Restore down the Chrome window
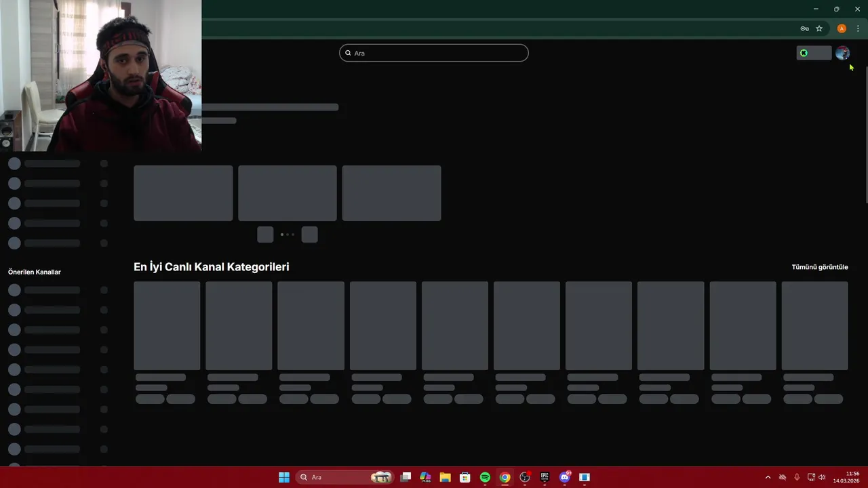The width and height of the screenshot is (868, 488). [837, 9]
